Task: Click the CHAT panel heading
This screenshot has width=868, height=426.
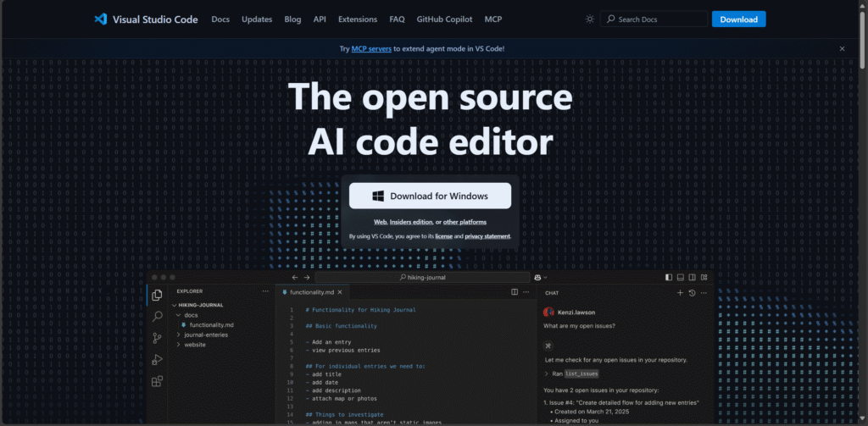Action: tap(552, 293)
